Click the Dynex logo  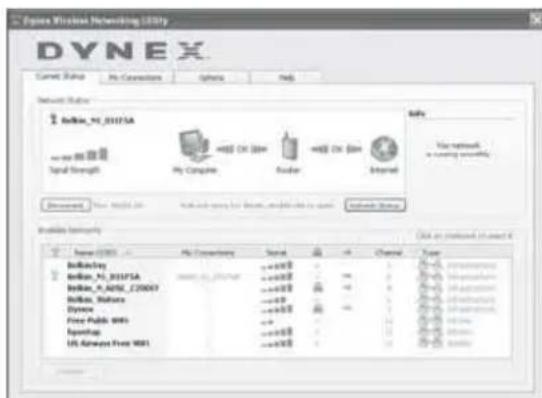(121, 51)
